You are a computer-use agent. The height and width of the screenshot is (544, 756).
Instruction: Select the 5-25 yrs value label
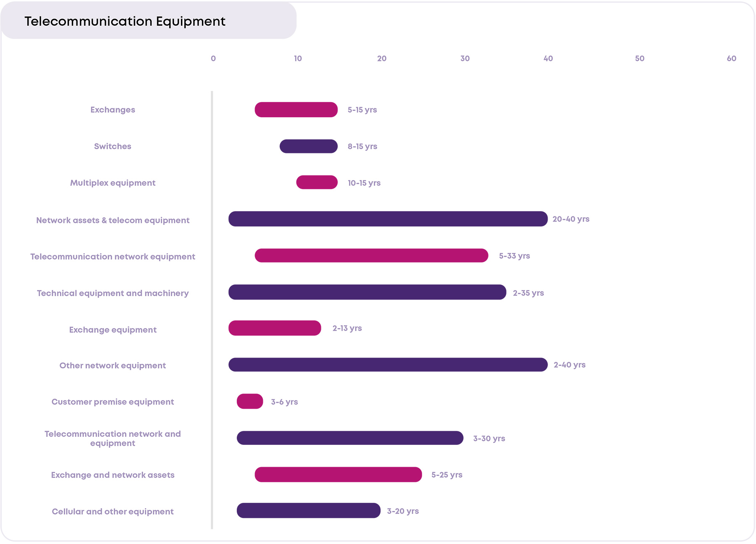(x=446, y=475)
